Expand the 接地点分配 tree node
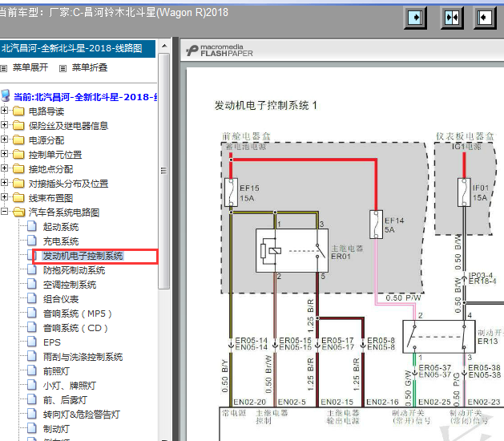 click(4, 168)
